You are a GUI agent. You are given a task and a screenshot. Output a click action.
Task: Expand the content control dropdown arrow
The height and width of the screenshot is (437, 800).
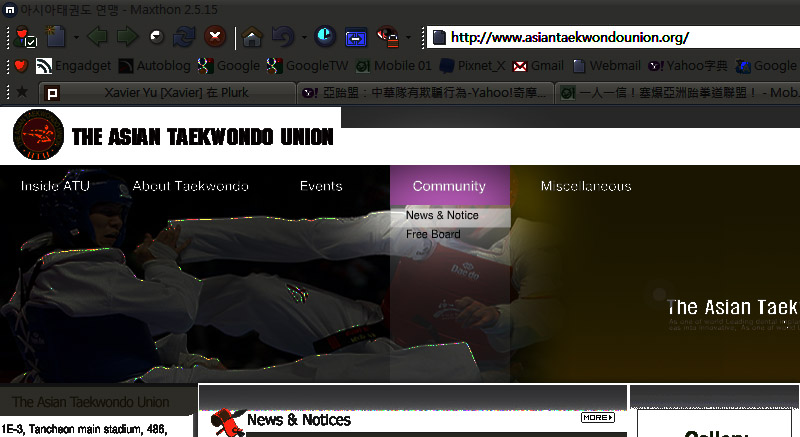coord(408,37)
